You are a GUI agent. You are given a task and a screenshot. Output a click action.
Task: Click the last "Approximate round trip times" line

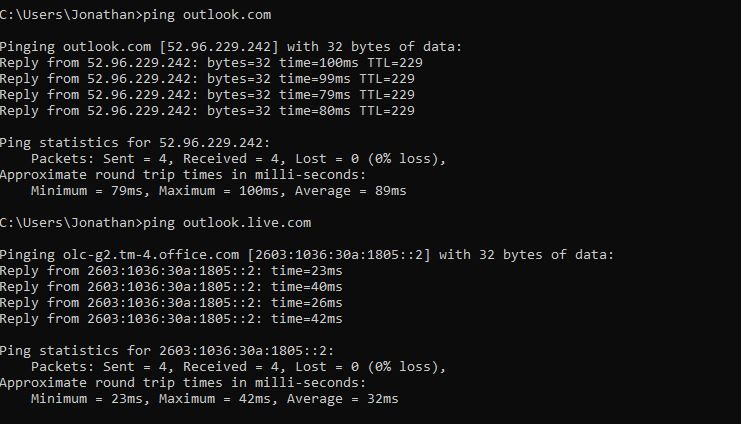[x=183, y=383]
